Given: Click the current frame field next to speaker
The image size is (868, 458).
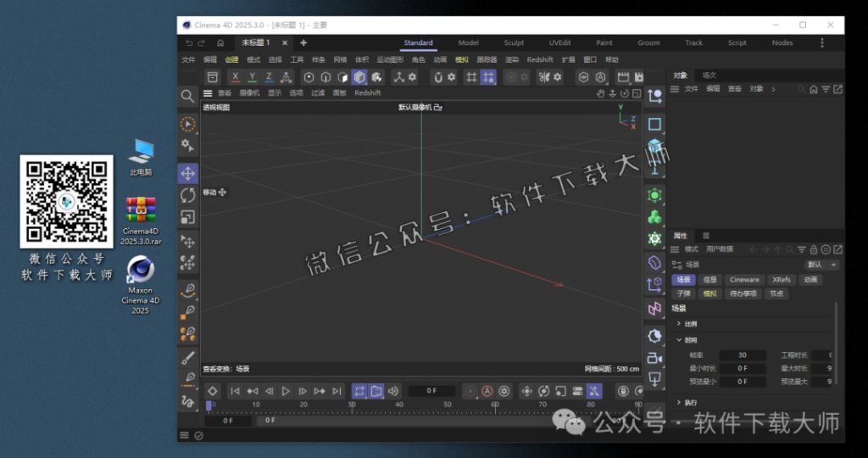Looking at the screenshot, I should [431, 391].
